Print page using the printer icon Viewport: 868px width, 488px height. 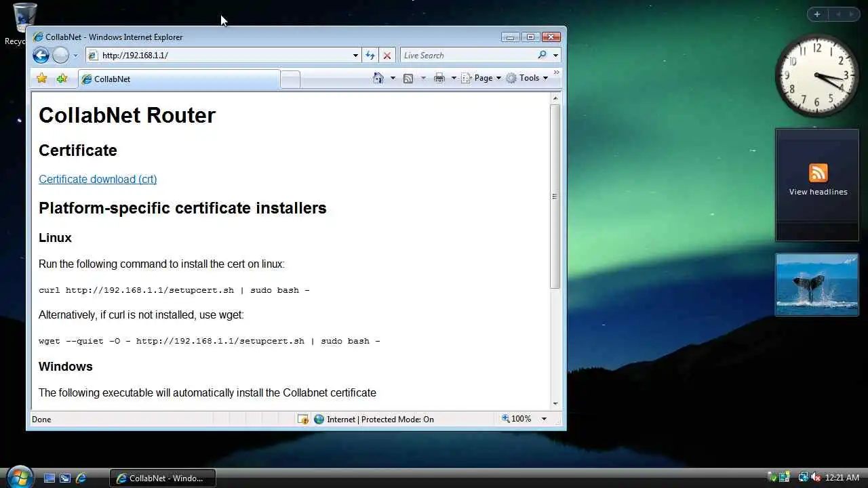(x=439, y=78)
